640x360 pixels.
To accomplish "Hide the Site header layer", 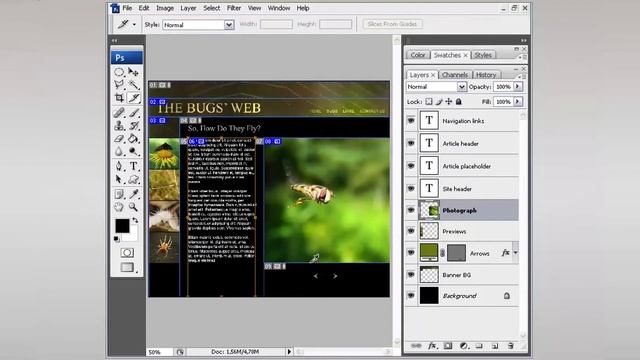I will 411,189.
